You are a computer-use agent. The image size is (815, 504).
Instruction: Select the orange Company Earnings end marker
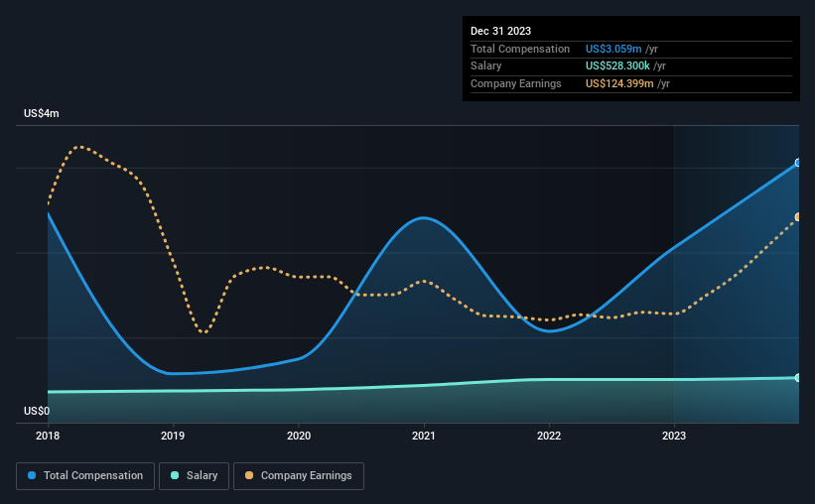pos(798,217)
